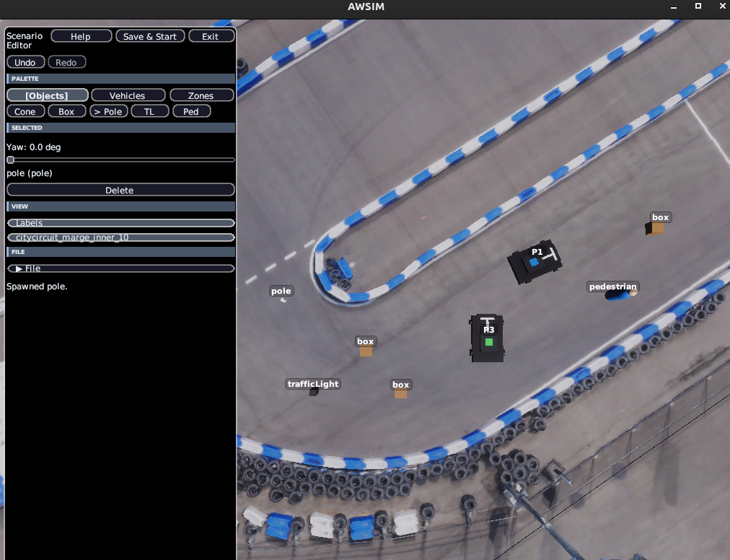The height and width of the screenshot is (560, 730).
Task: Select the box below the pole label
Action: (366, 351)
